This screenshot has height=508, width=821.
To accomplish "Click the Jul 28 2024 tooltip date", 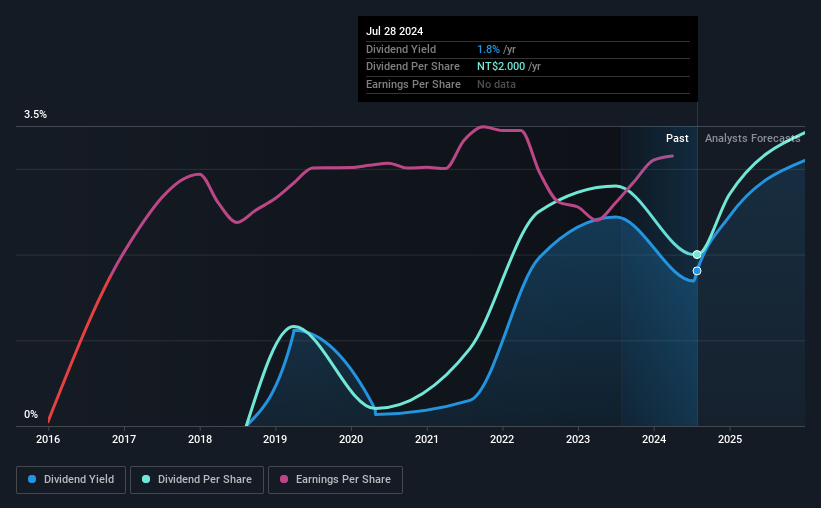I will tap(394, 31).
